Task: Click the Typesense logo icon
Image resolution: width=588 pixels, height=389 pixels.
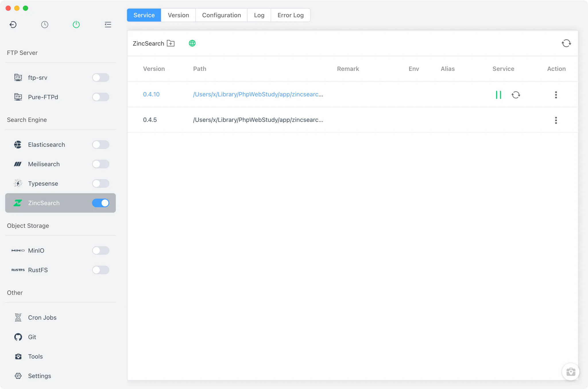Action: pos(18,183)
